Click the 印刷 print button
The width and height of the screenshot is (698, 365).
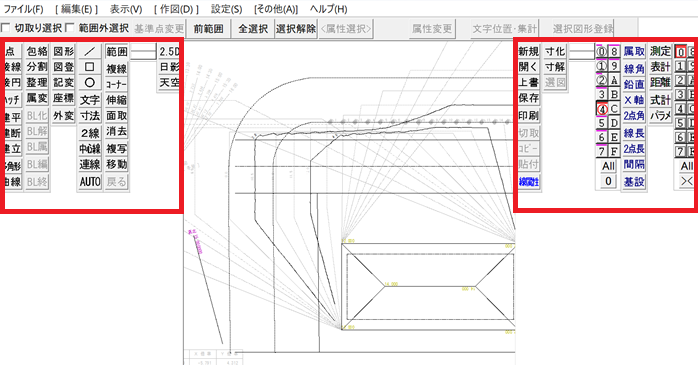click(x=528, y=116)
